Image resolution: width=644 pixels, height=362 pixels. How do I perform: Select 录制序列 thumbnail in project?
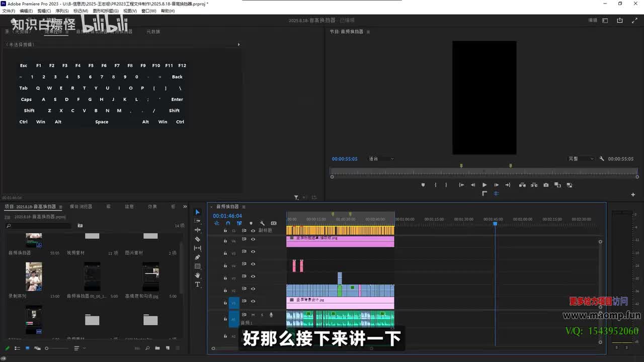(x=34, y=276)
